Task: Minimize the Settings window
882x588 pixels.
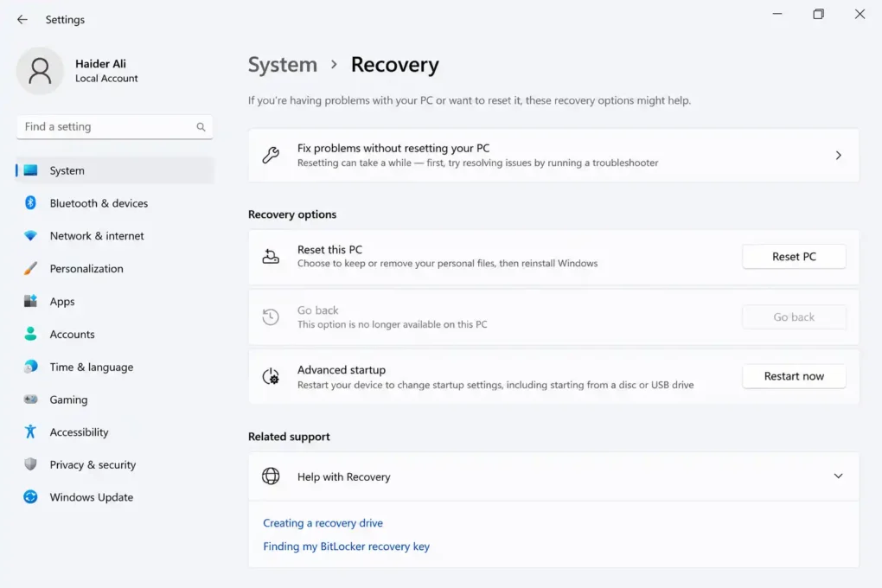Action: (777, 14)
